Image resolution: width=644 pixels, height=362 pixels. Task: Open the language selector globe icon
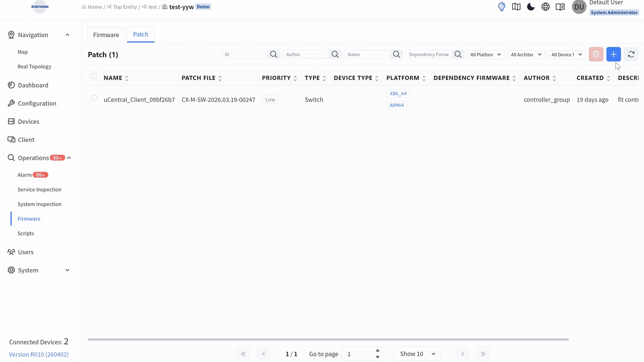pyautogui.click(x=545, y=7)
